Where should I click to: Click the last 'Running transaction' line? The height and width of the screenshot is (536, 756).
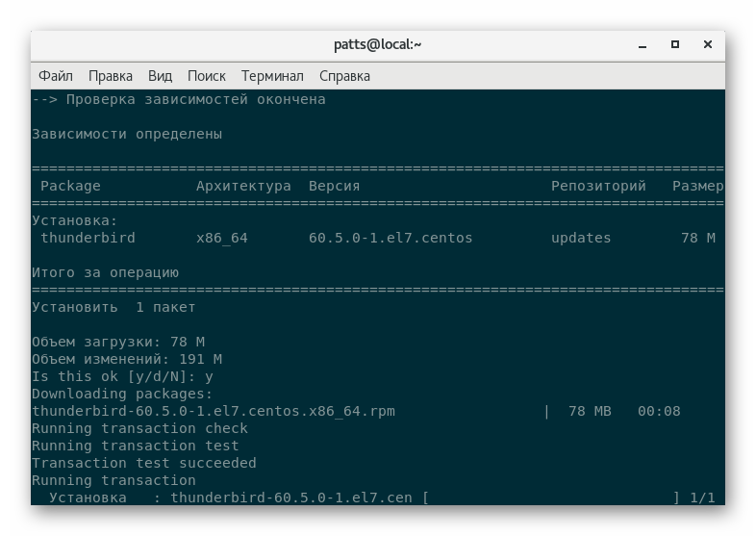[113, 481]
